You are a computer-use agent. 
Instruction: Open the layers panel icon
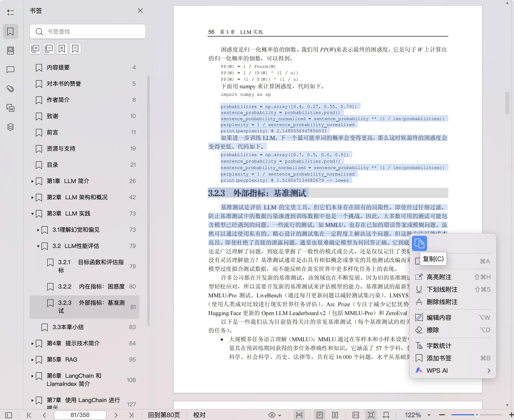tap(10, 127)
